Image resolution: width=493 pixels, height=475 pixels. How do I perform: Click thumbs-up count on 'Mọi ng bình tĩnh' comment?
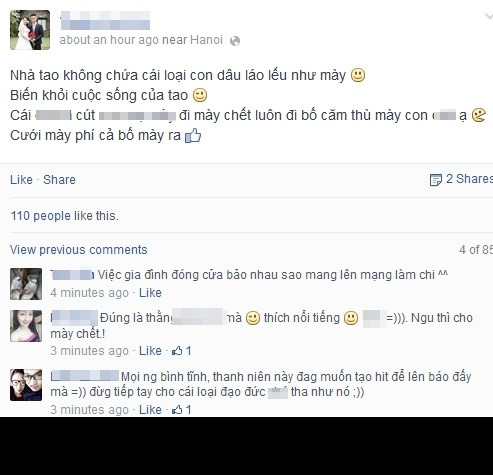182,410
